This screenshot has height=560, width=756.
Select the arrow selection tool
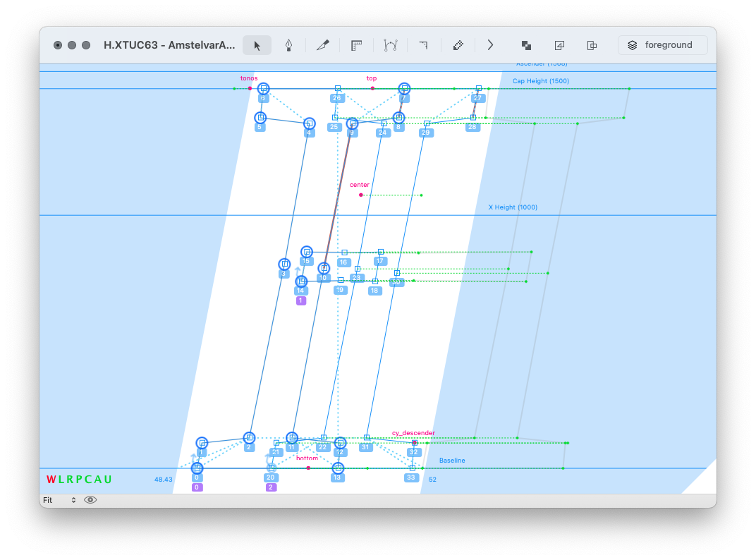coord(257,45)
